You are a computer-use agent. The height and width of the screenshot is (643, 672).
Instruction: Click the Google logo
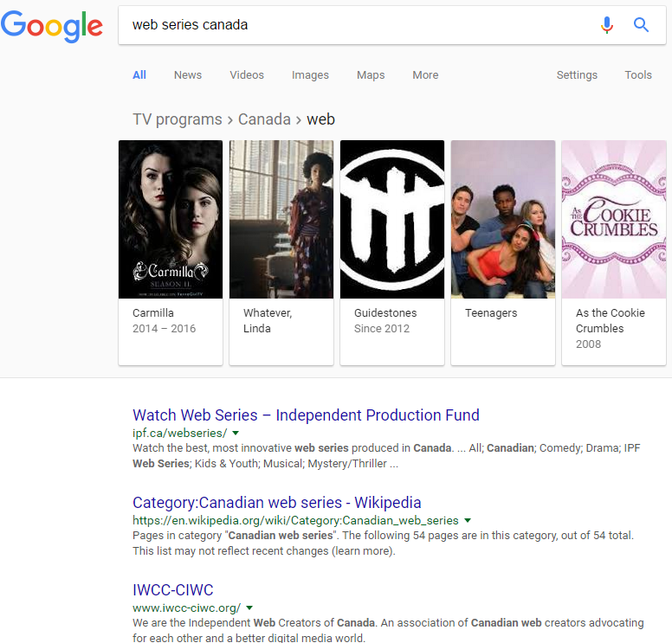pyautogui.click(x=51, y=26)
